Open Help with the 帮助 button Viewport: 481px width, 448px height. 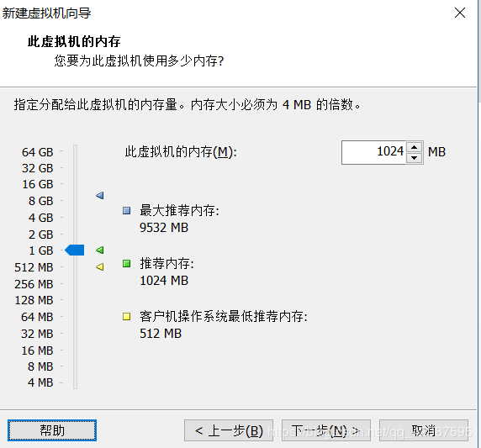click(x=52, y=430)
